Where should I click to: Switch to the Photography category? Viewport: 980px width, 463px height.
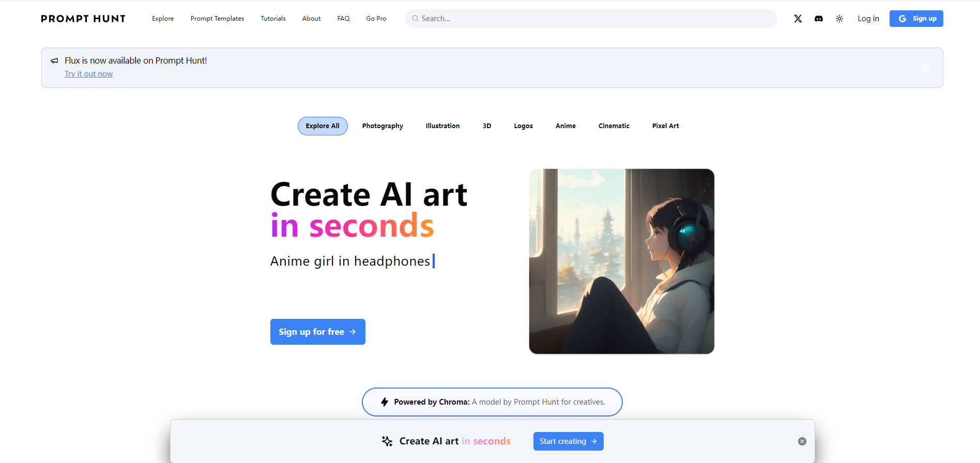382,126
